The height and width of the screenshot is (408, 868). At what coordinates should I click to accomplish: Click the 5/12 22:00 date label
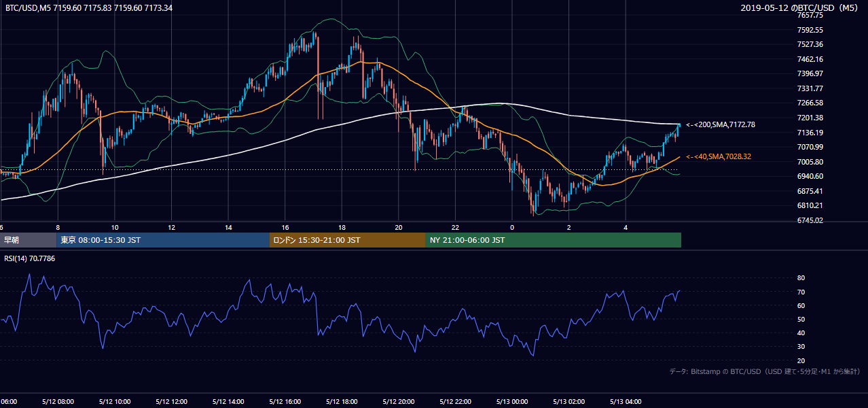click(x=456, y=401)
